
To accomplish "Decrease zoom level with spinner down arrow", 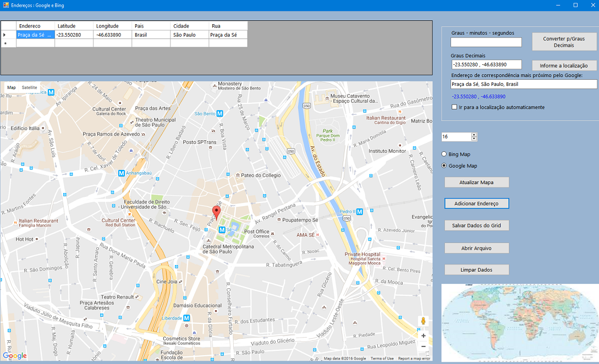I will point(474,139).
